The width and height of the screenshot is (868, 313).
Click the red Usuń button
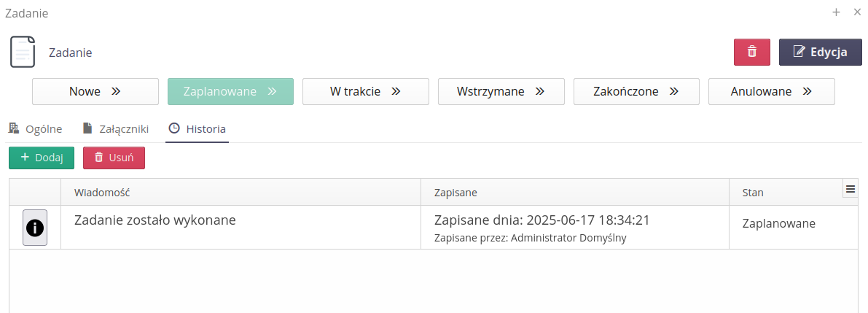[114, 158]
